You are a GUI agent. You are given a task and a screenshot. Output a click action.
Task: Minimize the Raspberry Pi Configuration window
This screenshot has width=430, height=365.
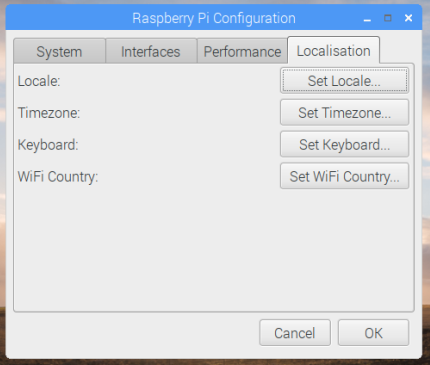pyautogui.click(x=367, y=19)
